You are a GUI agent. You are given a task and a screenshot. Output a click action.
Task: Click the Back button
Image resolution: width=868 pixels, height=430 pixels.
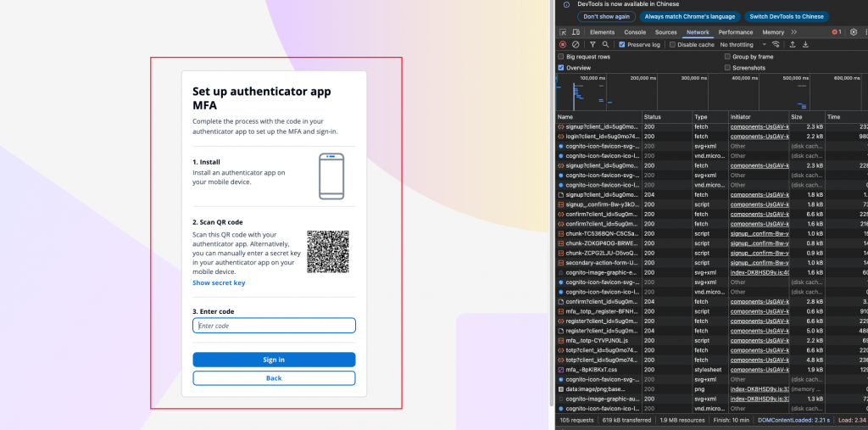(274, 378)
